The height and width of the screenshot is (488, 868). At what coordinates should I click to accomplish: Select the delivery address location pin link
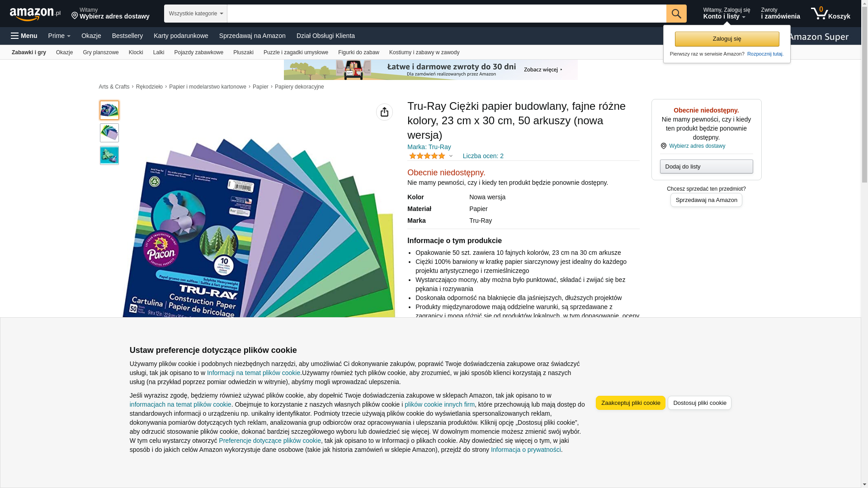(x=693, y=146)
